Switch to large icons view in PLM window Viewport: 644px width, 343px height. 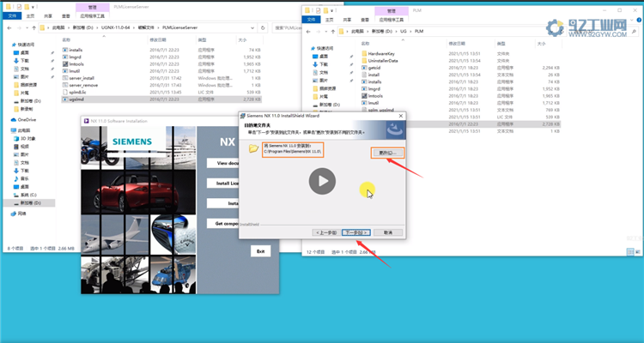point(638,252)
